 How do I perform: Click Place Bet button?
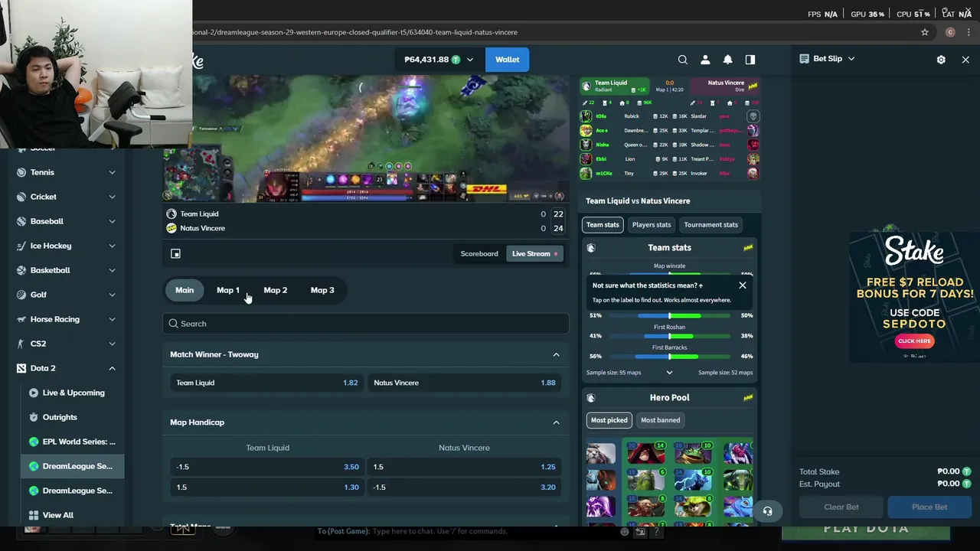929,507
